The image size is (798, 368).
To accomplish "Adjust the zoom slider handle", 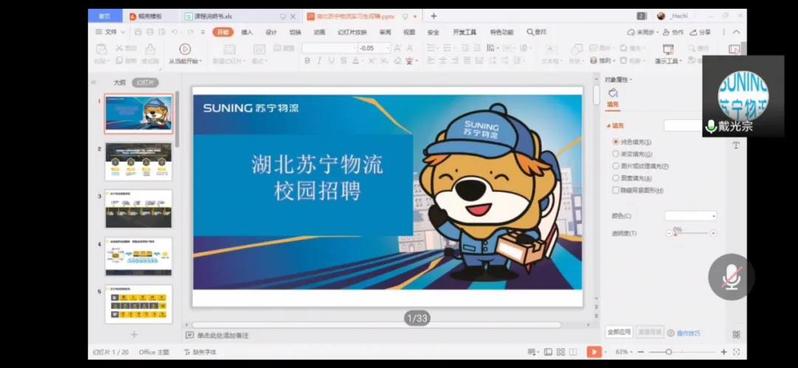I will (x=668, y=352).
